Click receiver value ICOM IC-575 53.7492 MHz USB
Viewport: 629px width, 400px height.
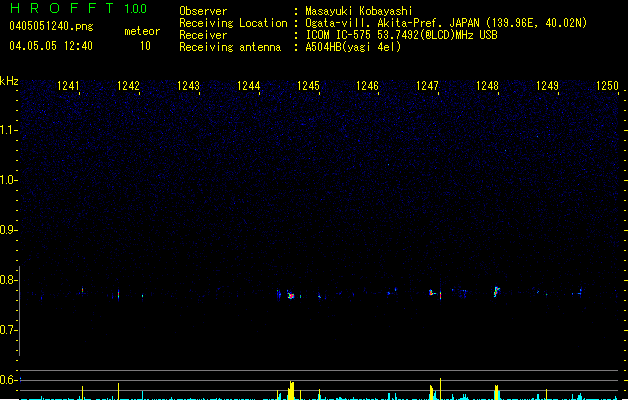pyautogui.click(x=402, y=35)
